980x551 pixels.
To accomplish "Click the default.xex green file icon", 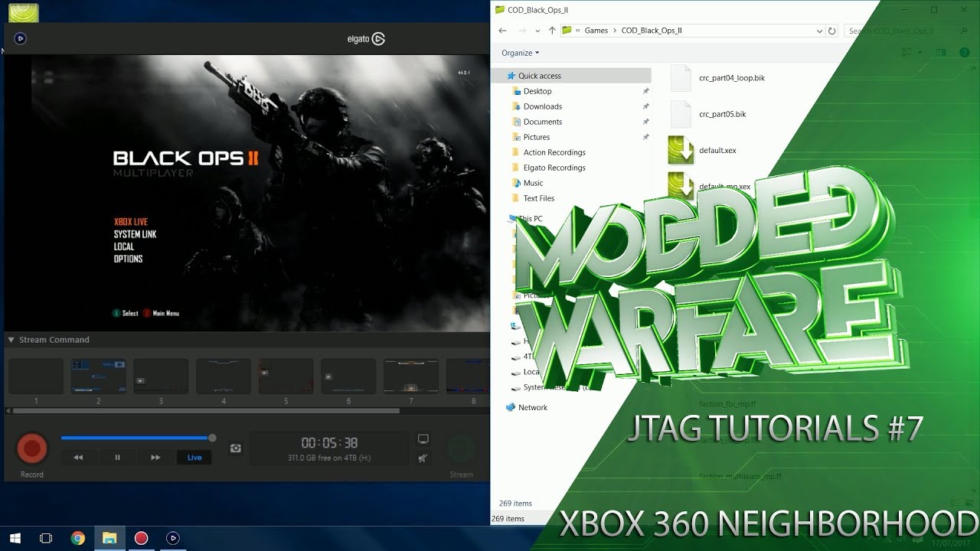I will [681, 150].
